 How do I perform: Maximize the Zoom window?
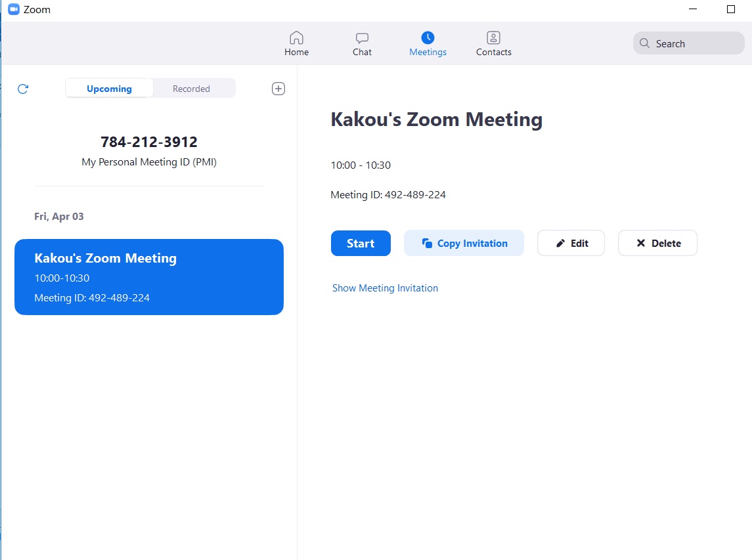[731, 9]
